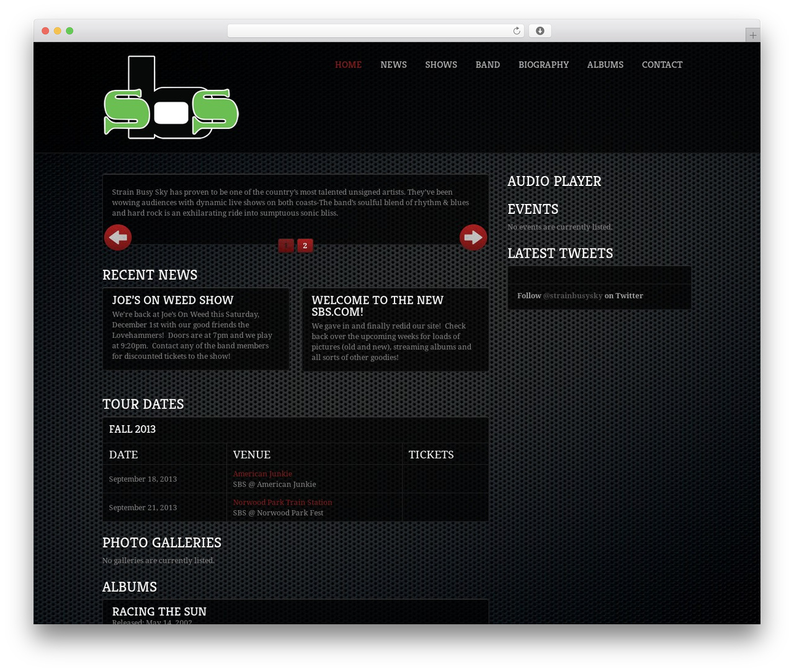Click the SBS @ American Junkie text

coord(274,484)
